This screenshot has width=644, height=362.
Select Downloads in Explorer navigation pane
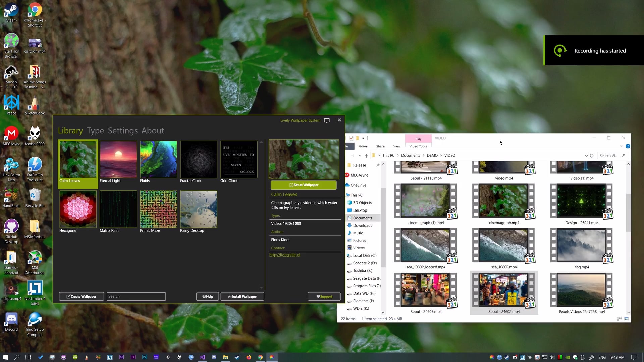click(362, 226)
